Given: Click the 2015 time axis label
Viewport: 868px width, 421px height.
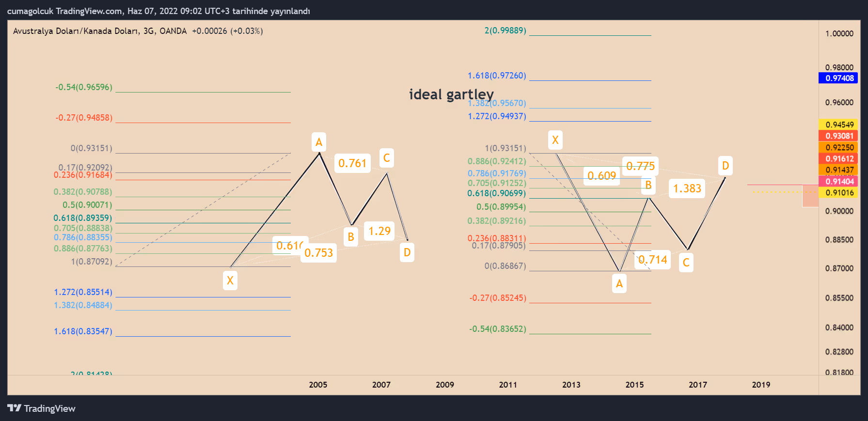Looking at the screenshot, I should (x=634, y=385).
